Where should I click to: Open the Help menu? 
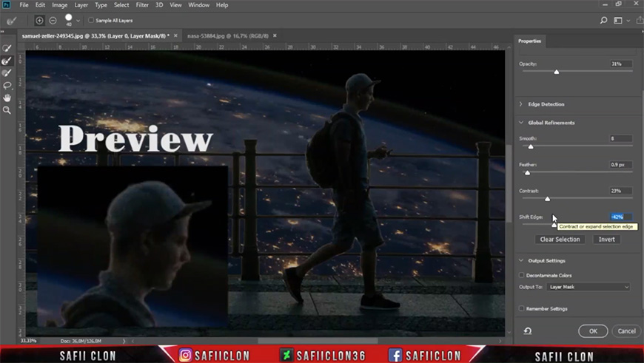pos(222,5)
